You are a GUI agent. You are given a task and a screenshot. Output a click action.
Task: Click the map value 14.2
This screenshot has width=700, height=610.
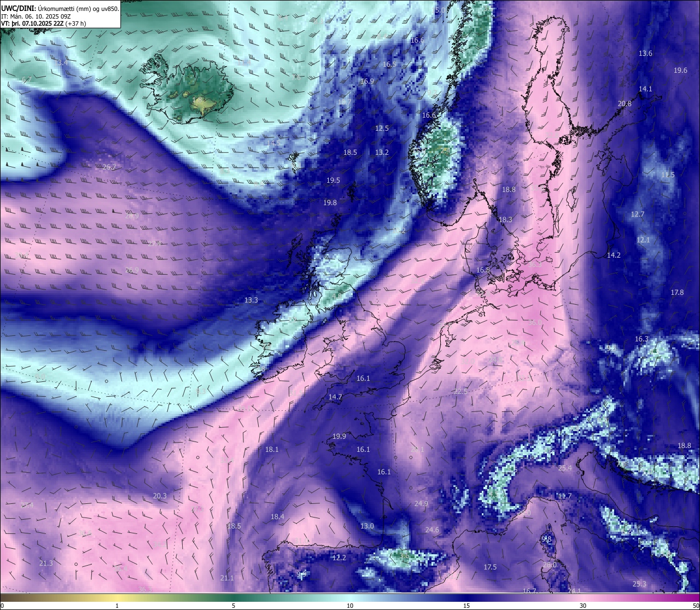point(614,255)
